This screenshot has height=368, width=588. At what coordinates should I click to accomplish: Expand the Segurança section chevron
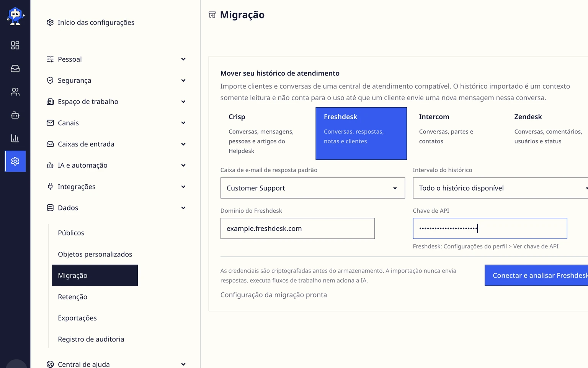[x=183, y=80]
